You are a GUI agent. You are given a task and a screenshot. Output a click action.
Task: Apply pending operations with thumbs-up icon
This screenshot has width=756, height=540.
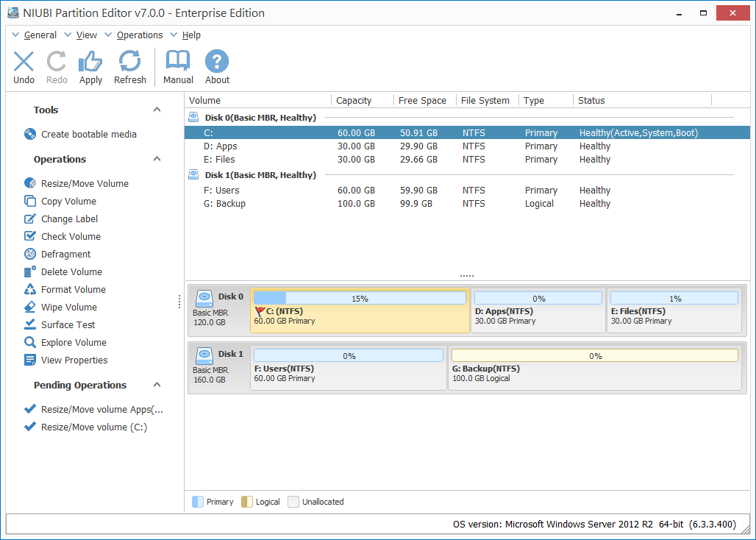point(90,62)
